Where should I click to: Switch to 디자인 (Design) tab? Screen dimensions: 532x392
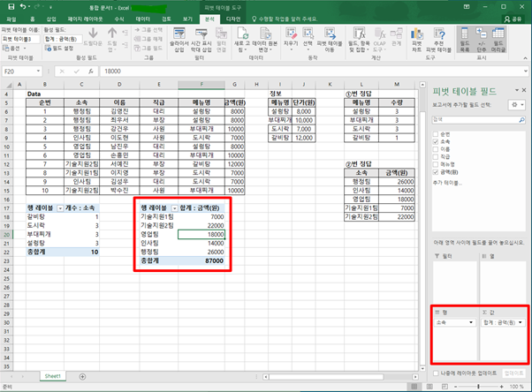tap(233, 19)
